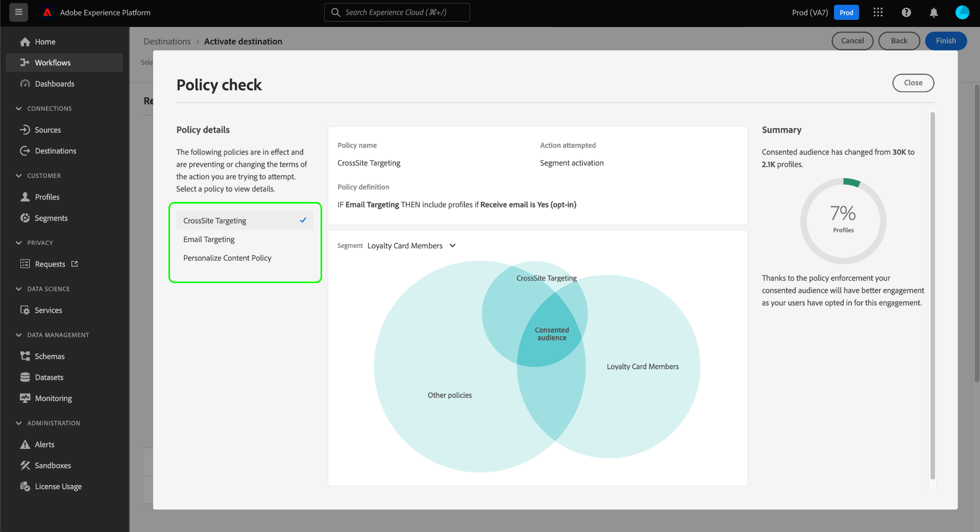This screenshot has height=532, width=980.
Task: Open the app switcher grid
Action: coord(878,12)
